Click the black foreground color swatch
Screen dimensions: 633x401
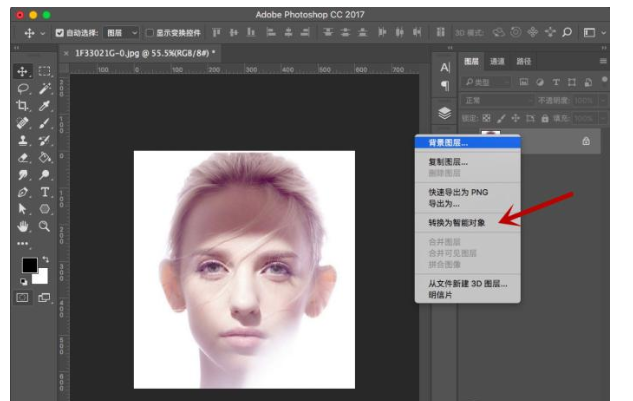point(29,265)
